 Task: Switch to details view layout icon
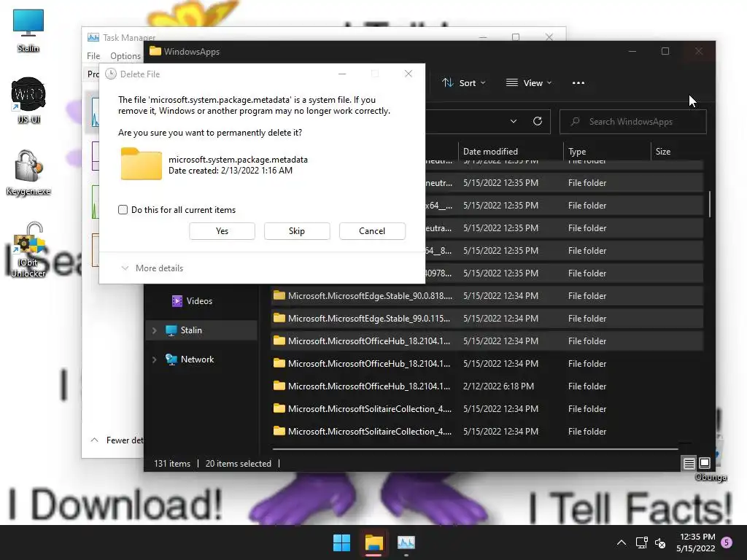tap(689, 463)
